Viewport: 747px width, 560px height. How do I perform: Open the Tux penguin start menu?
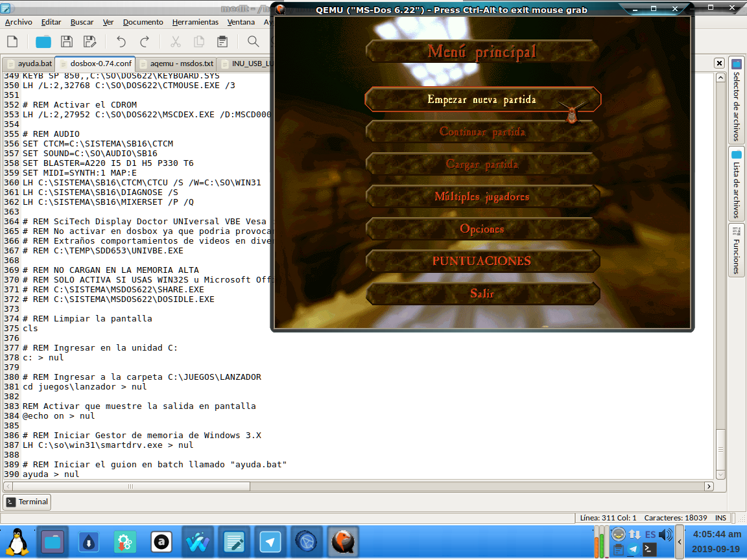pyautogui.click(x=18, y=542)
